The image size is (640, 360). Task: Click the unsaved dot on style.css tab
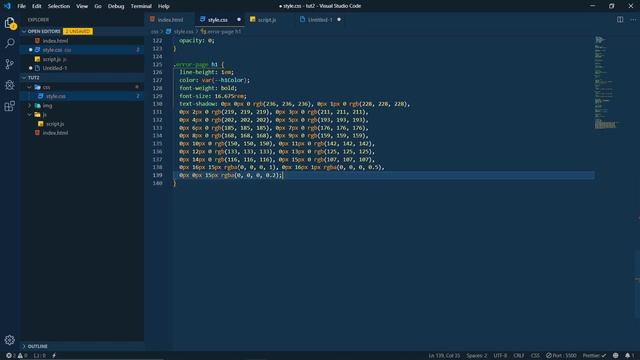coord(239,20)
